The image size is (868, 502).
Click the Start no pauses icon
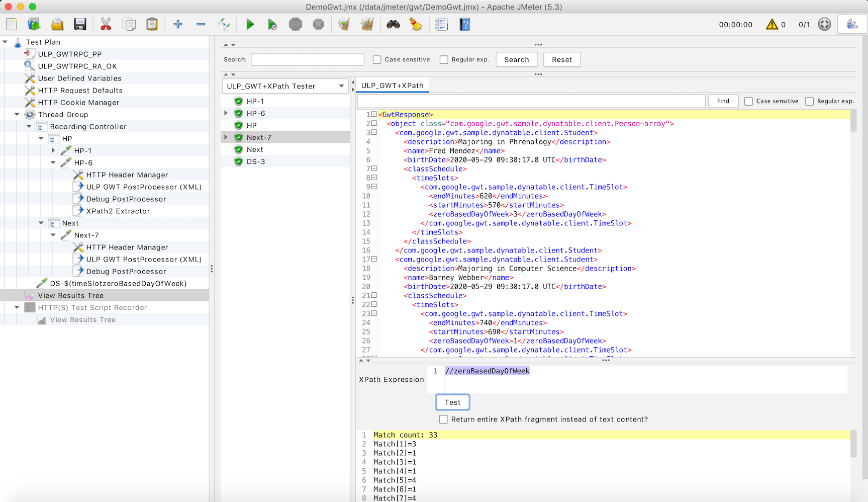(272, 24)
